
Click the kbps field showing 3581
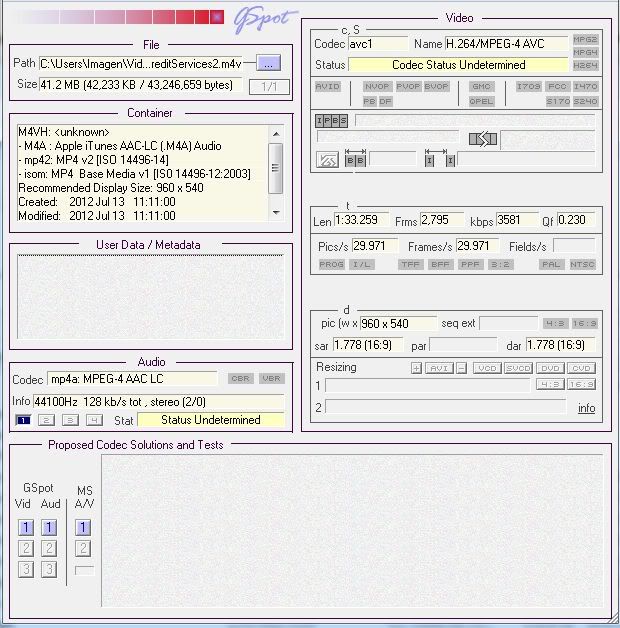[x=517, y=220]
